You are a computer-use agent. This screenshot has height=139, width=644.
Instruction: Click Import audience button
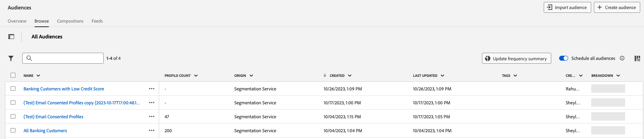[x=567, y=8]
